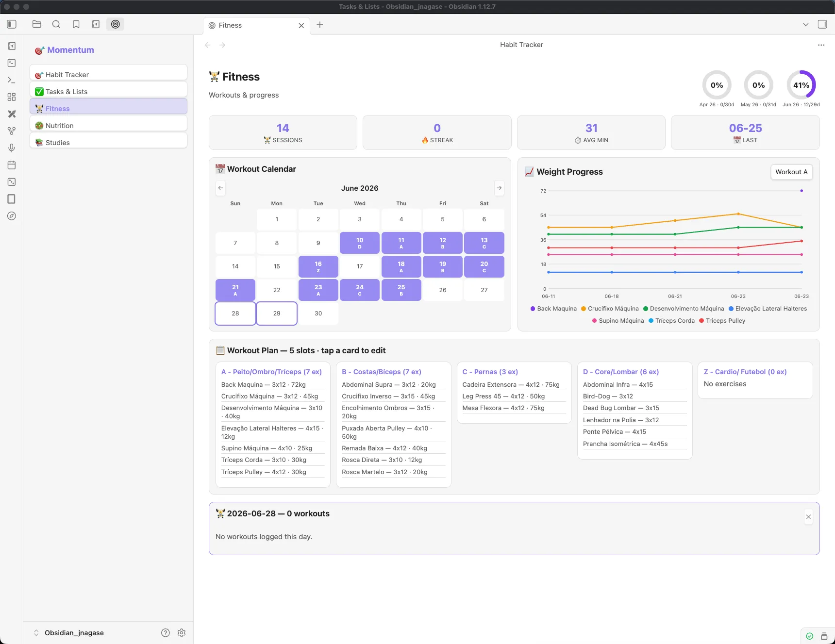Viewport: 835px width, 644px height.
Task: Click the 14 Sessions stat card
Action: point(283,132)
